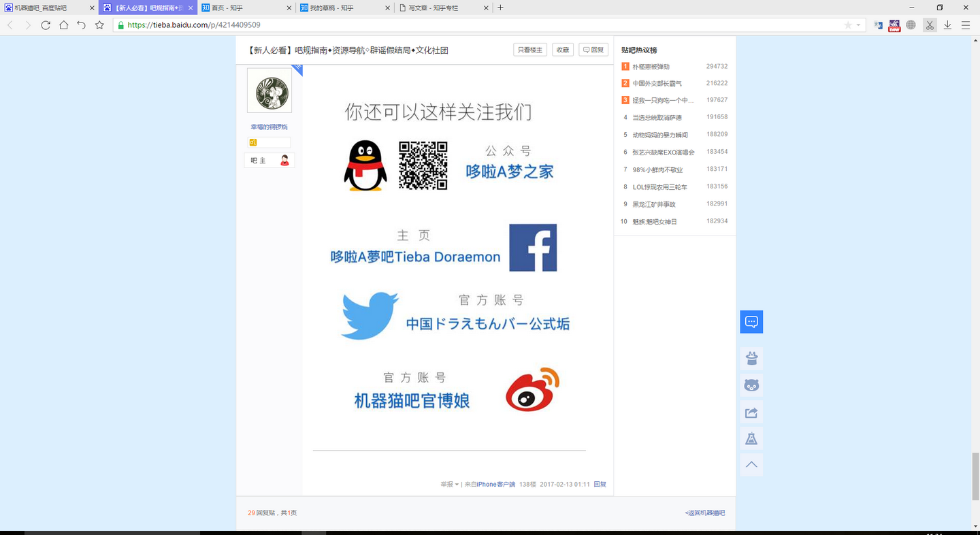The width and height of the screenshot is (980, 535).
Task: Open hot topic 拯救一只狗吃一个中…
Action: [664, 101]
